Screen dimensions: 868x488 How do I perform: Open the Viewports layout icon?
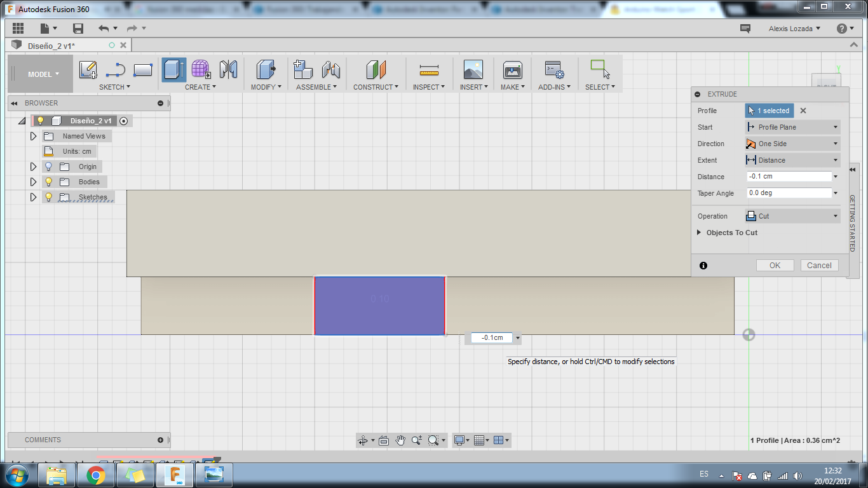tap(499, 440)
